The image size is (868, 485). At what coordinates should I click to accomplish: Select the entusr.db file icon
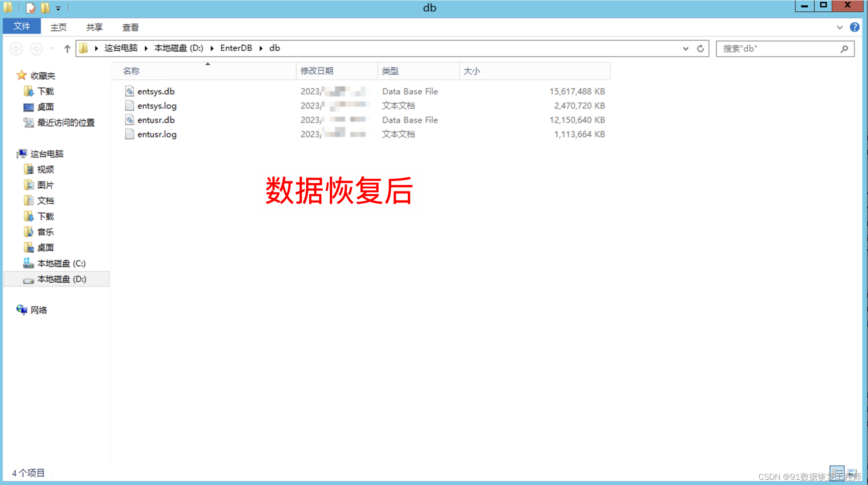pos(130,120)
